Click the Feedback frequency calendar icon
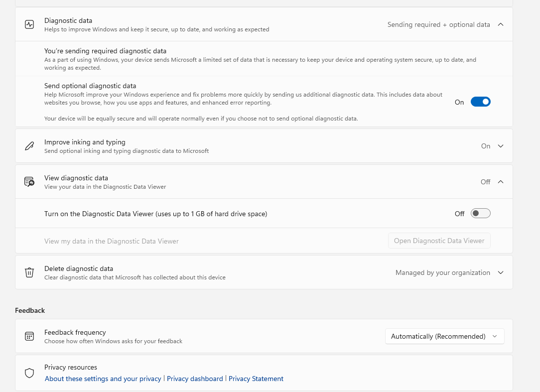Image resolution: width=540 pixels, height=392 pixels. 29,336
